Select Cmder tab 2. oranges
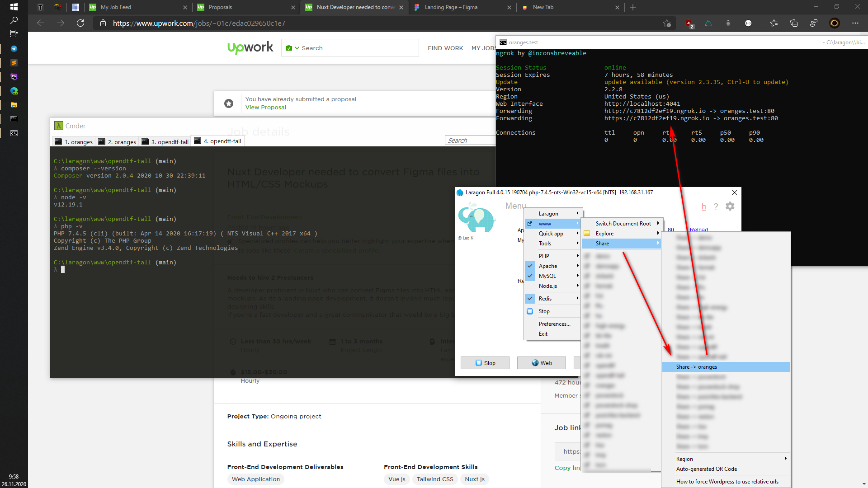868x488 pixels. [117, 142]
